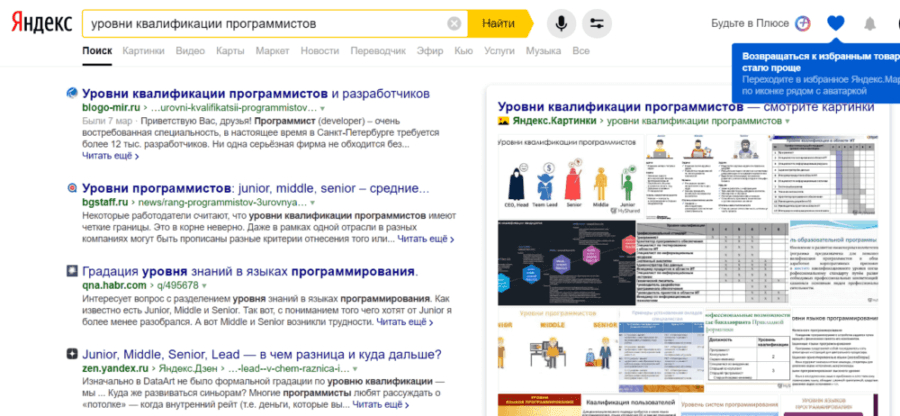Image resolution: width=900 pixels, height=416 pixels.
Task: Click the Найти button
Action: click(498, 24)
